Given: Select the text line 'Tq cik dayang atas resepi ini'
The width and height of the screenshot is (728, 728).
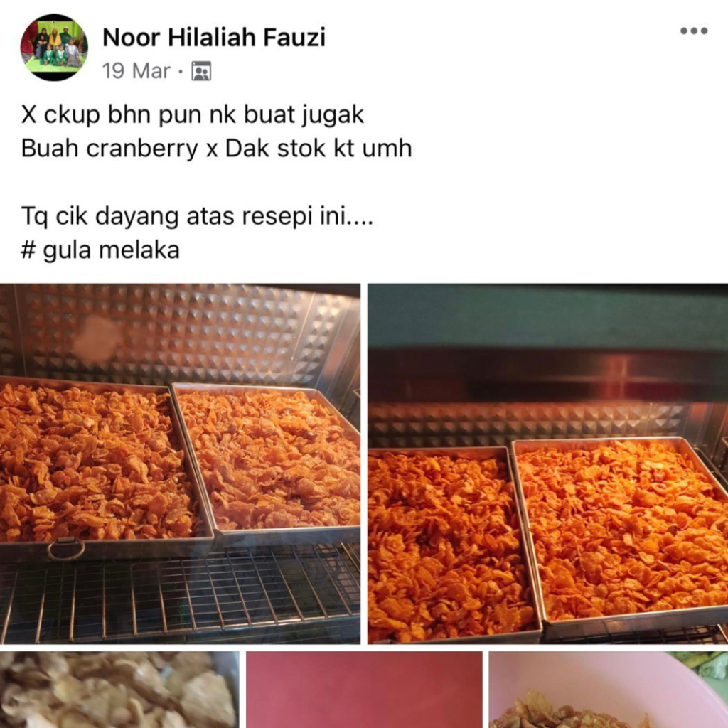Looking at the screenshot, I should click(197, 216).
